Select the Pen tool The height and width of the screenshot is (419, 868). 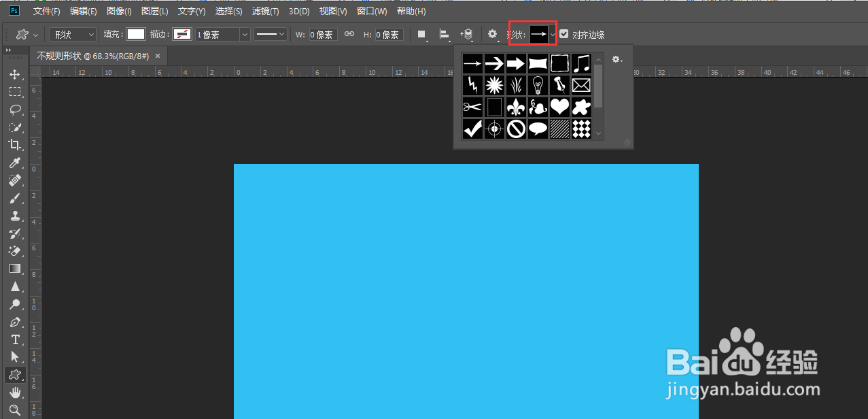click(x=15, y=322)
